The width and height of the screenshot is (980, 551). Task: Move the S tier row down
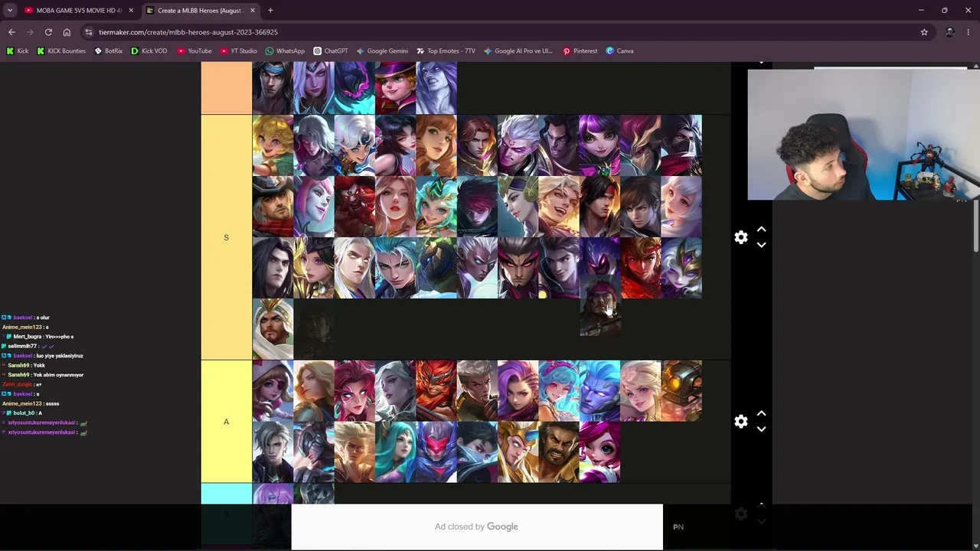(761, 245)
